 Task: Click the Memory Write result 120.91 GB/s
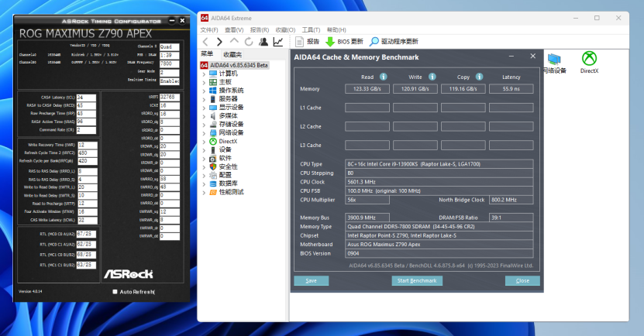click(x=415, y=88)
